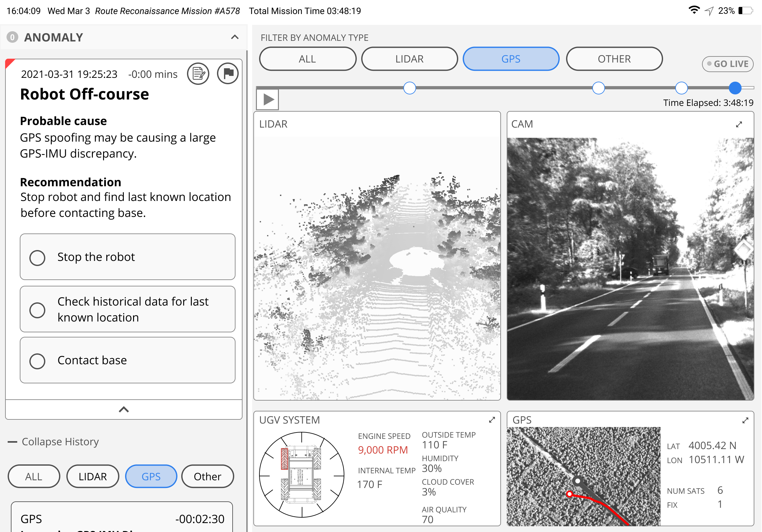Screen dimensions: 762x532
Task: Jump to the first timeline anomaly marker
Action: click(409, 88)
